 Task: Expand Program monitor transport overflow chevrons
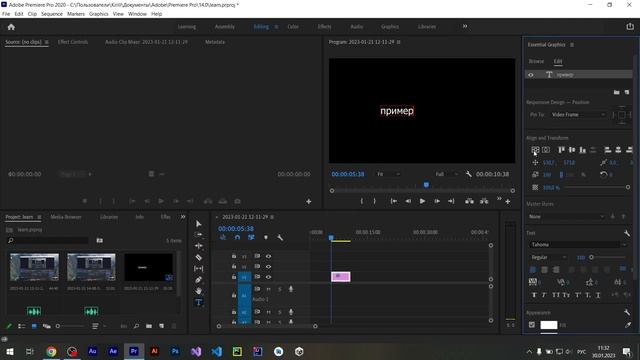point(499,199)
